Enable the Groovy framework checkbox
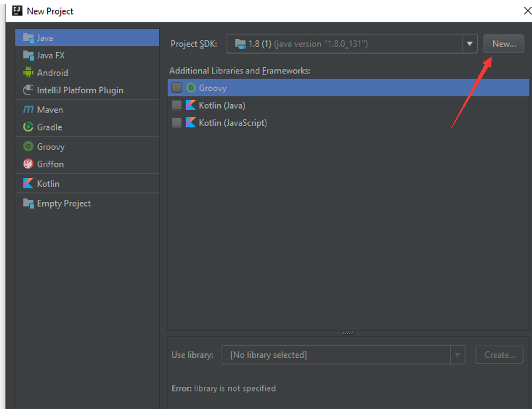 (177, 88)
